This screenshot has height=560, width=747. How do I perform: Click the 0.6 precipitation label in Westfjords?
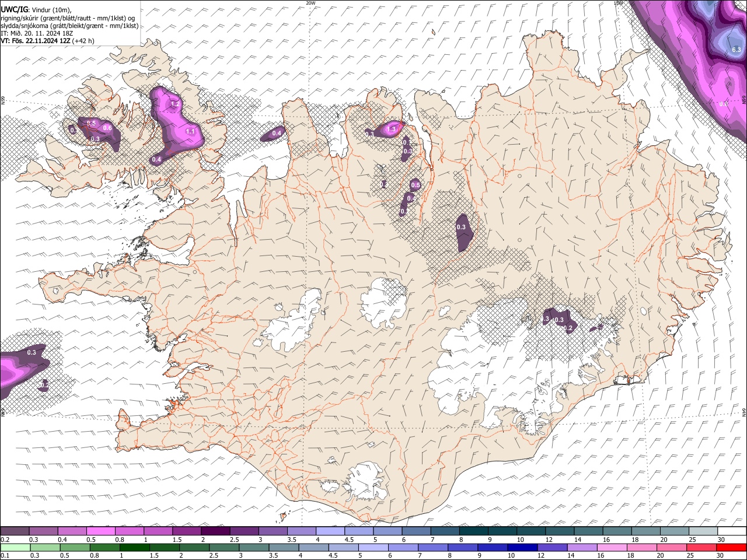[107, 128]
